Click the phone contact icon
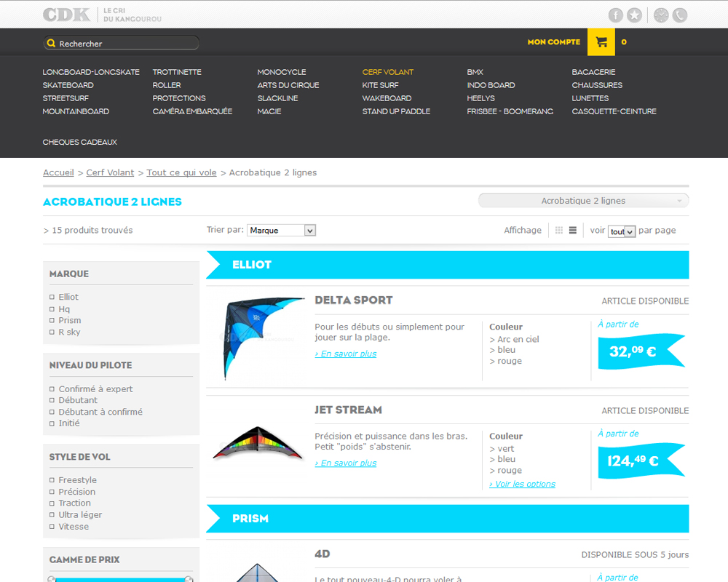This screenshot has height=582, width=728. 680,15
